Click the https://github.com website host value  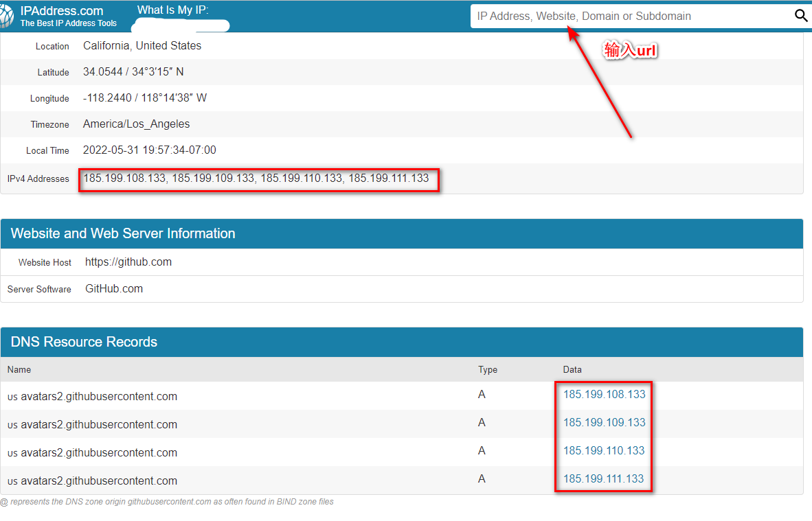tap(128, 262)
